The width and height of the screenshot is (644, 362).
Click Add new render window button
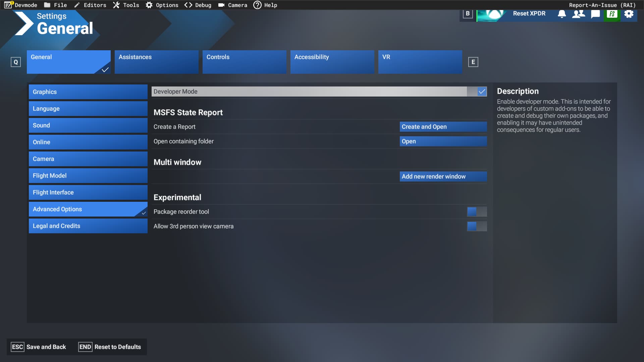pos(443,176)
